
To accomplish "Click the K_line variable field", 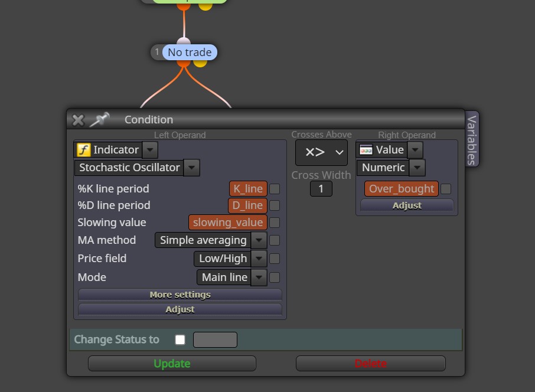I will point(248,189).
